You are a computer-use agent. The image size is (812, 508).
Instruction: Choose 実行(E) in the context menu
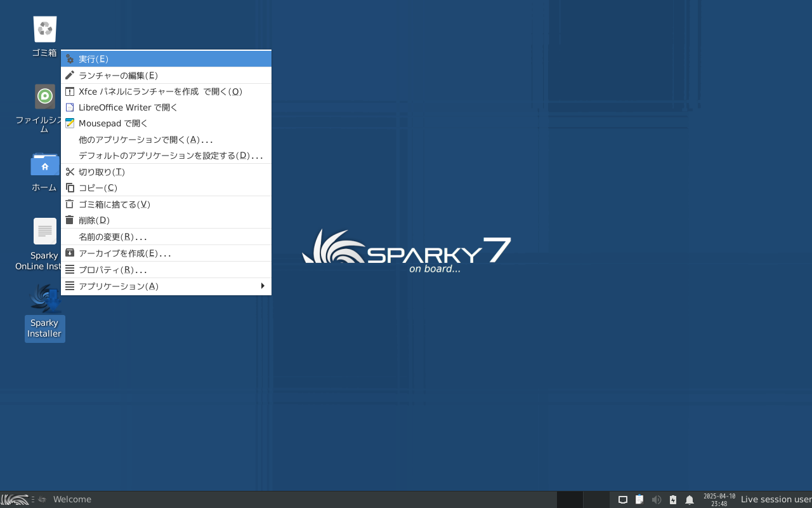[x=166, y=59]
